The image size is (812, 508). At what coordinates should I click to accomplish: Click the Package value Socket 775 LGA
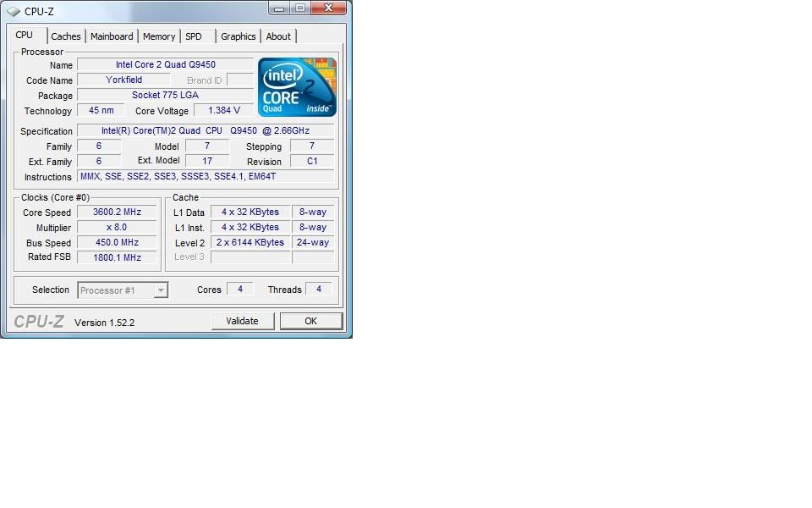[166, 95]
